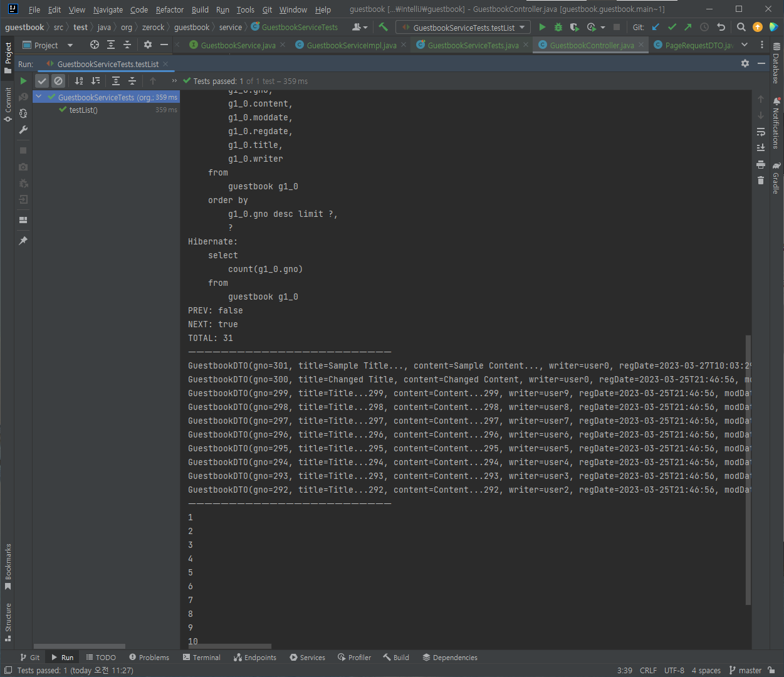Open Endpoints tool window
This screenshot has height=677, width=784.
click(x=255, y=658)
